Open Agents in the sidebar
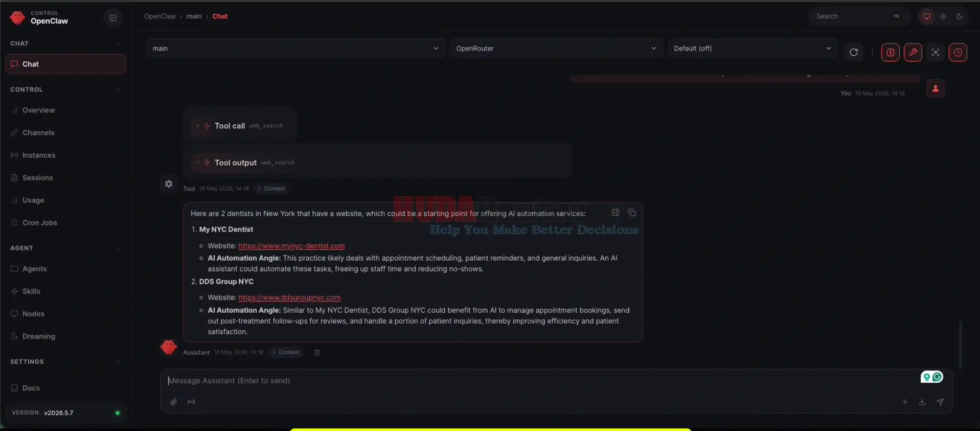 tap(65, 268)
